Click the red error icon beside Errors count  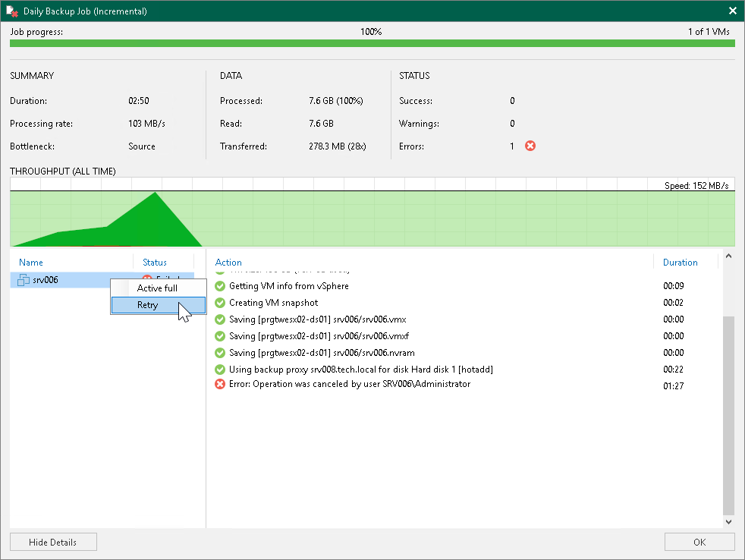pyautogui.click(x=529, y=146)
